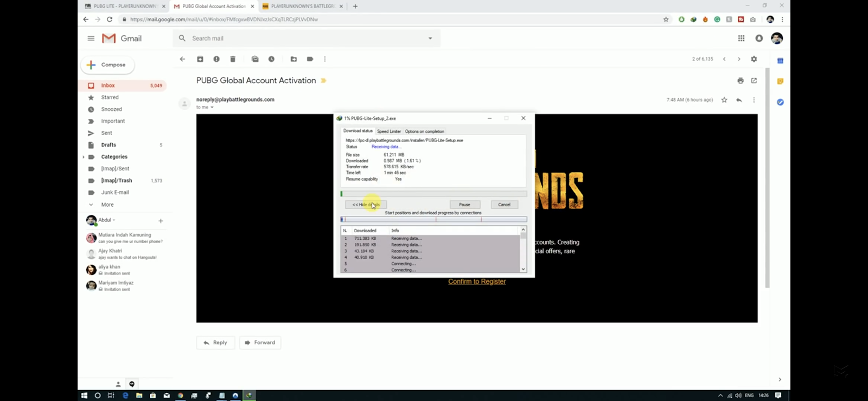This screenshot has height=401, width=868.
Task: Click the Hide details button
Action: [x=366, y=205]
